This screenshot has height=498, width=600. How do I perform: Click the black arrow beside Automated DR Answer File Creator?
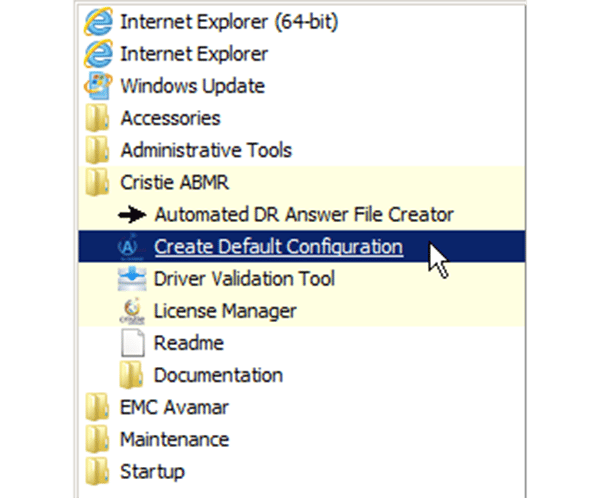(x=132, y=214)
